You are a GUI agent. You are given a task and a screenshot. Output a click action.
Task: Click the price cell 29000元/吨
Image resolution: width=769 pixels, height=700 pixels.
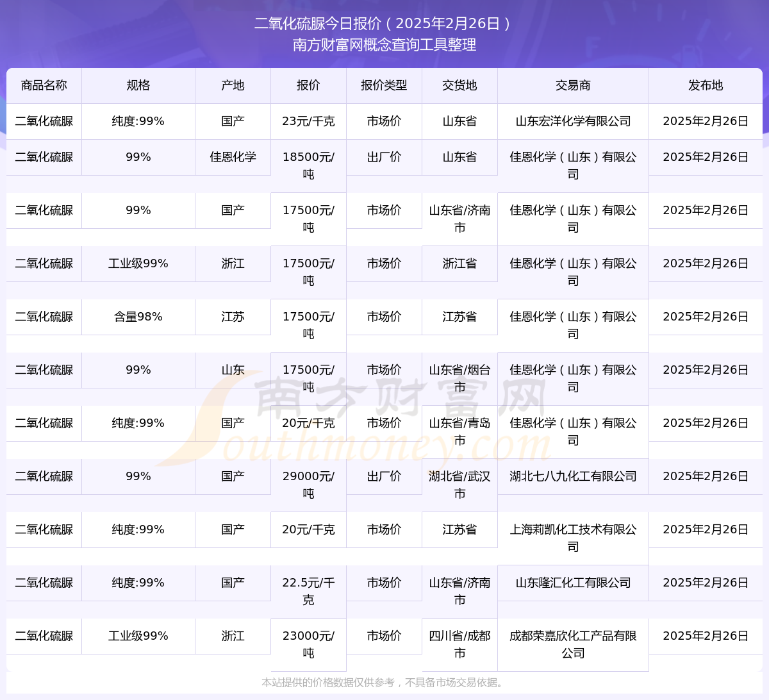[308, 485]
